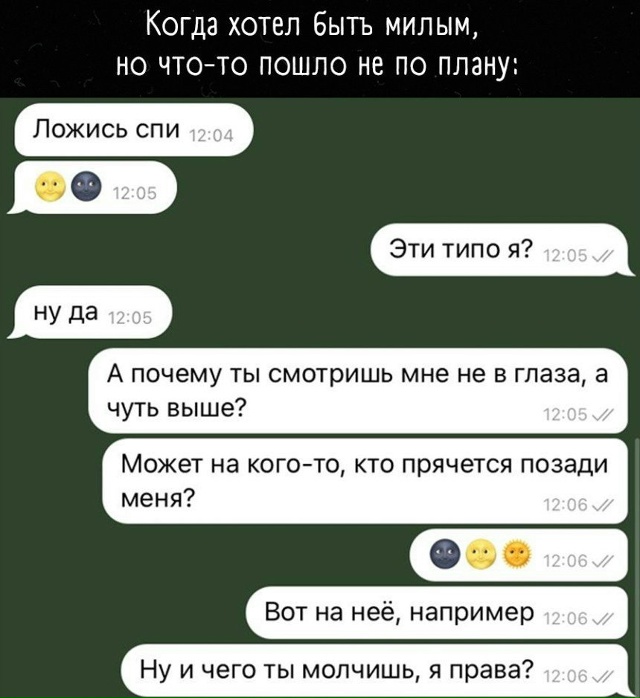This screenshot has height=698, width=640.
Task: Click the 12:04 timestamp on first message
Action: coord(211,136)
